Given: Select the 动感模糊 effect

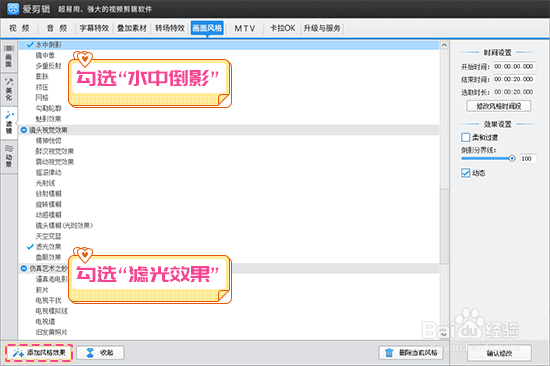Looking at the screenshot, I should point(48,215).
